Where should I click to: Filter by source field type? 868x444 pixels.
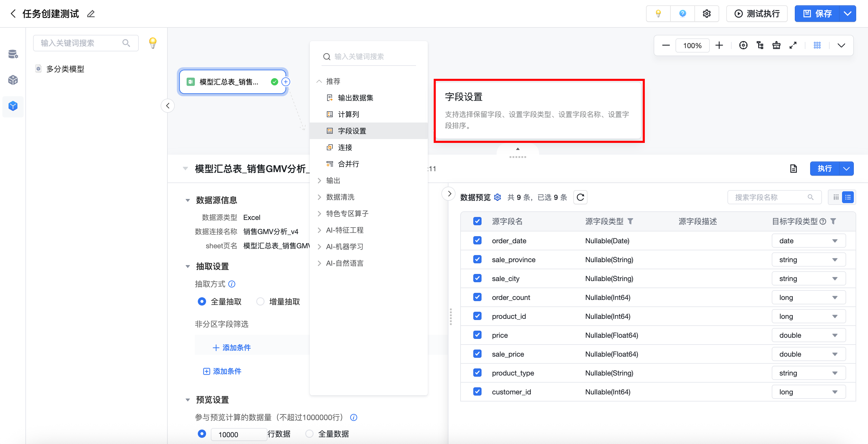coord(630,221)
